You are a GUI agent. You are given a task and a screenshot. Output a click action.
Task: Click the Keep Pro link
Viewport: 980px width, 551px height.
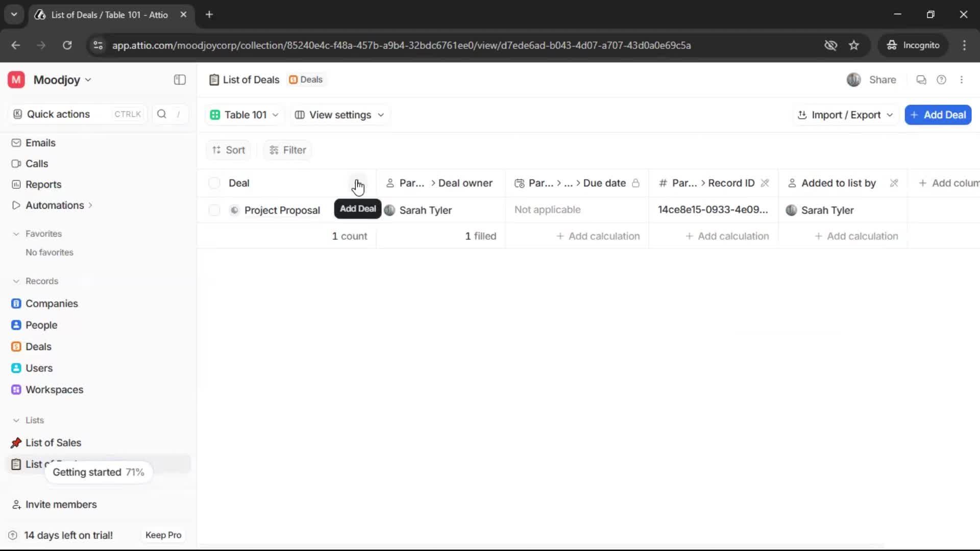coord(163,535)
